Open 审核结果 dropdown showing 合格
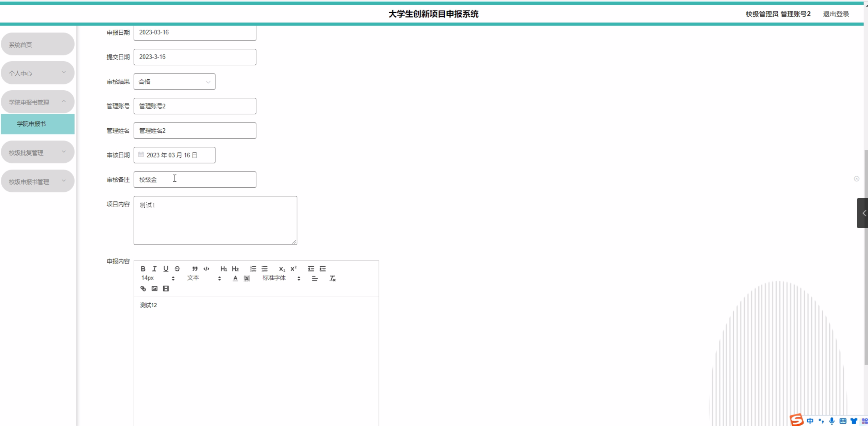Screen dimensions: 868x426 [174, 82]
